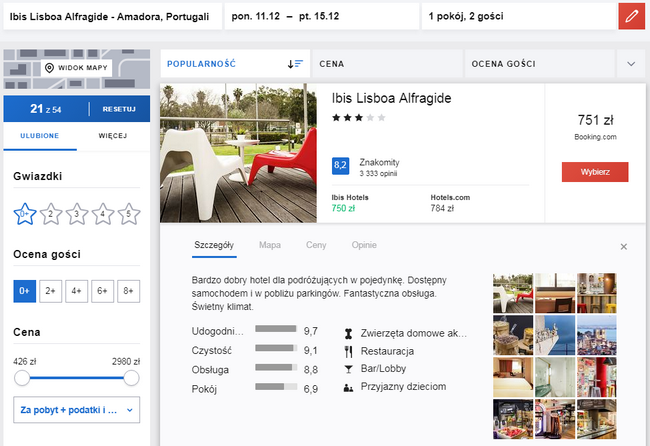Screen dimensions: 650x446
Task: Open the map view pin icon
Action: point(50,67)
